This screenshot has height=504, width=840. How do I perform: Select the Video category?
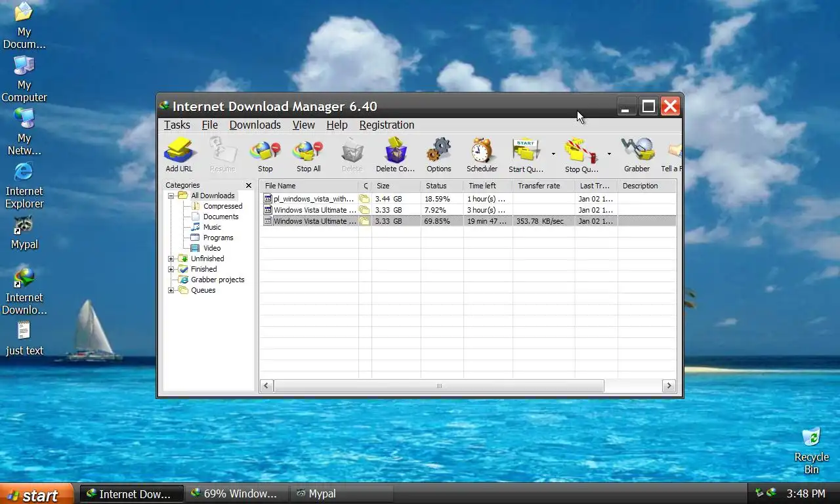(212, 248)
